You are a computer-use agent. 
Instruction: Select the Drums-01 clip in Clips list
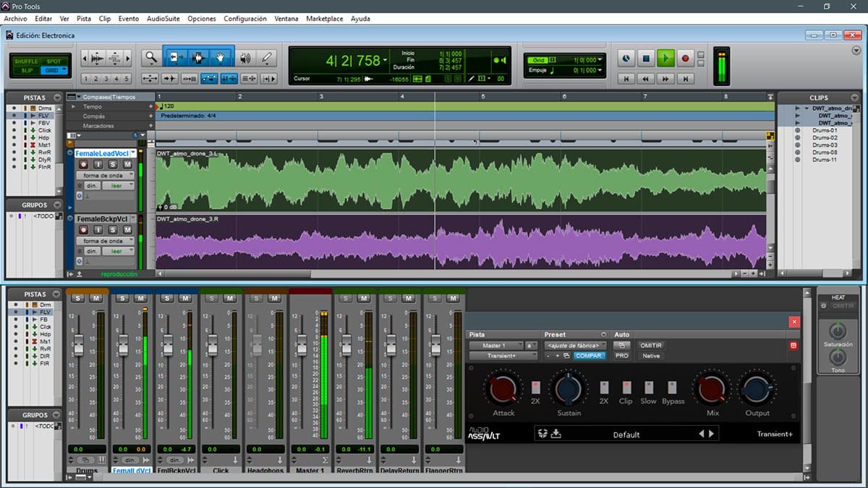pyautogui.click(x=824, y=130)
